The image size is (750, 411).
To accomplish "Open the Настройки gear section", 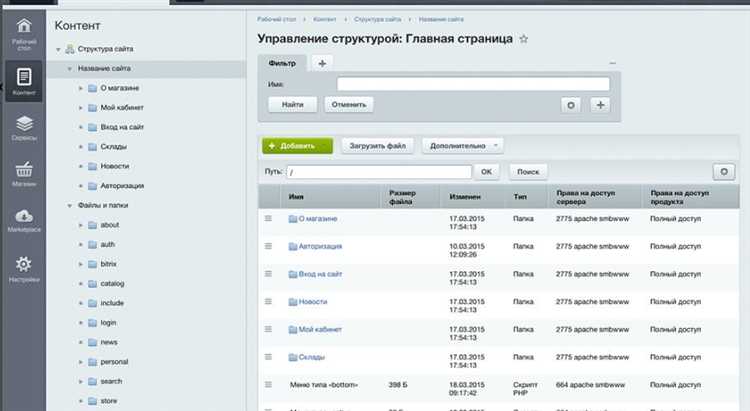I will point(24,269).
